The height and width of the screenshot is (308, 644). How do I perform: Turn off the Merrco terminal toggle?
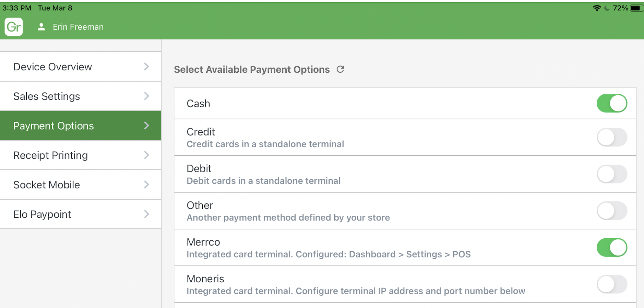coord(612,247)
